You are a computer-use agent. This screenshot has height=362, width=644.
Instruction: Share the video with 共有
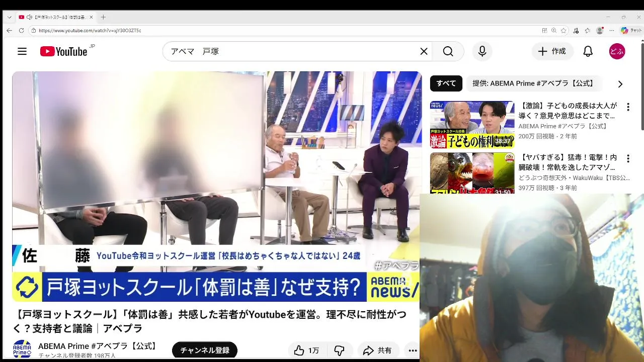coord(378,350)
